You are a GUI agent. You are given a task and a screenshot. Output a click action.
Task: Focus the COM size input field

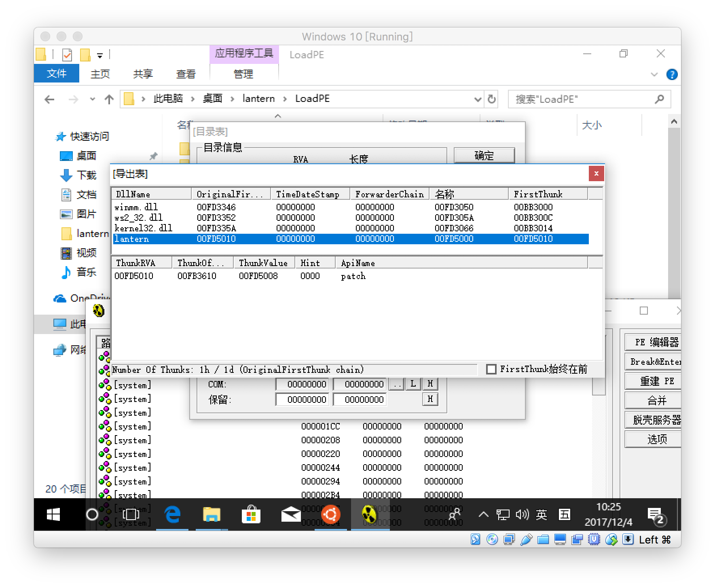pos(360,384)
